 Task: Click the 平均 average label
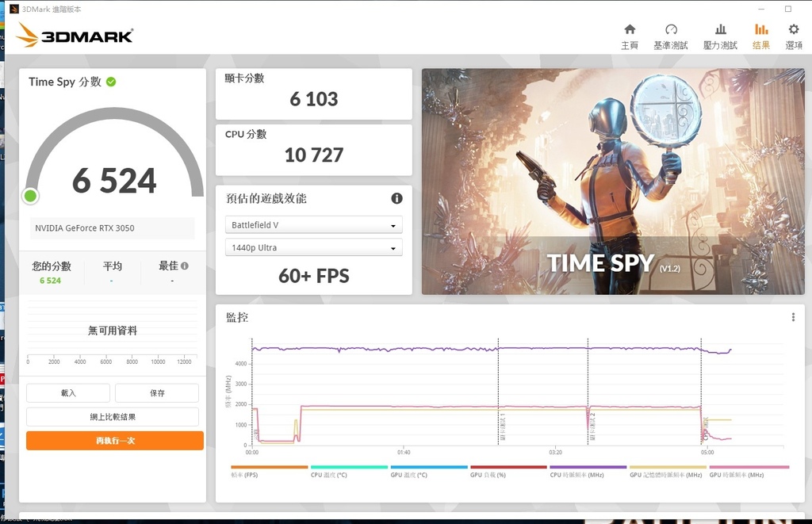click(113, 266)
